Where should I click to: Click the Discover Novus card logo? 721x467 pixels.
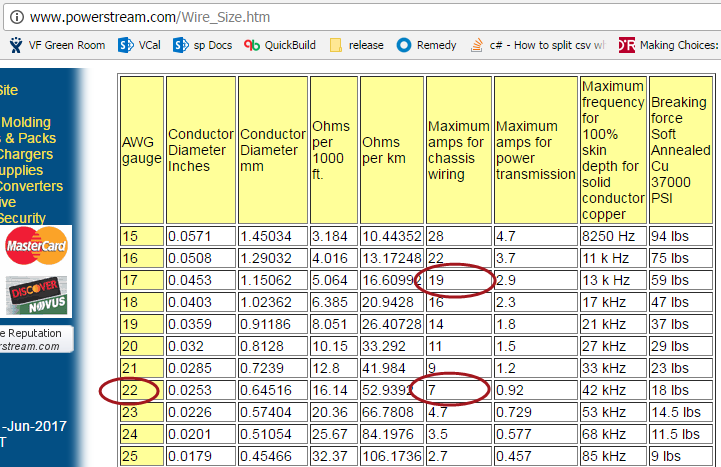coord(36,294)
